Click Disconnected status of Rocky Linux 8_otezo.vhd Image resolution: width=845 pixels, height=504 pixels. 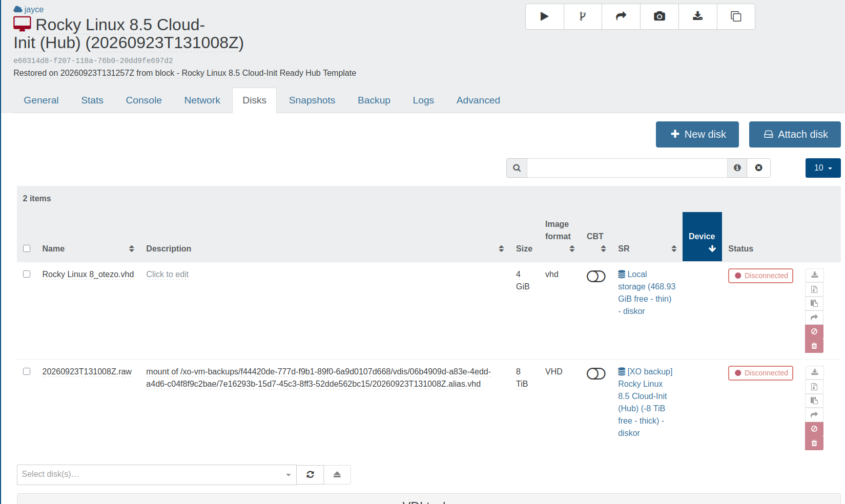tap(761, 276)
